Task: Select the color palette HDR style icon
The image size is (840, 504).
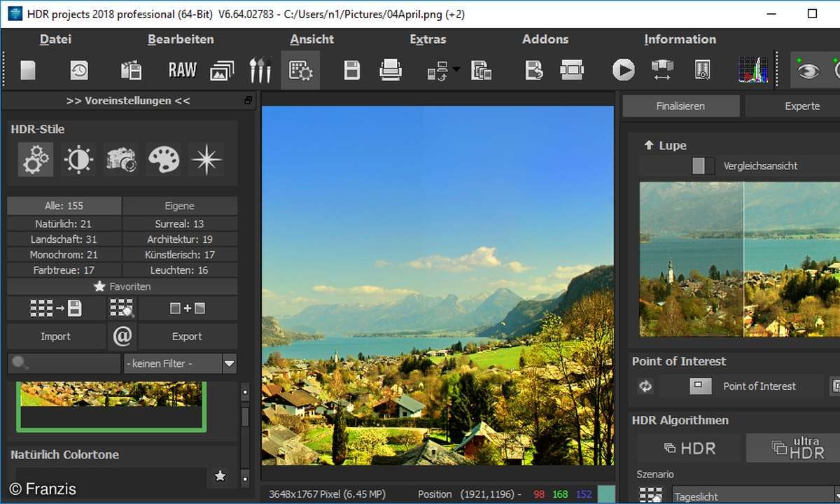Action: 164,160
